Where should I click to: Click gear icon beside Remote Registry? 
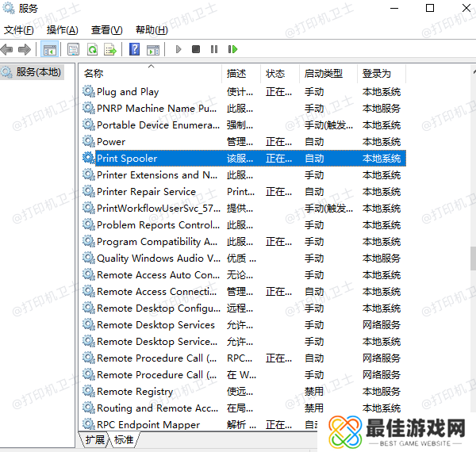coord(89,391)
